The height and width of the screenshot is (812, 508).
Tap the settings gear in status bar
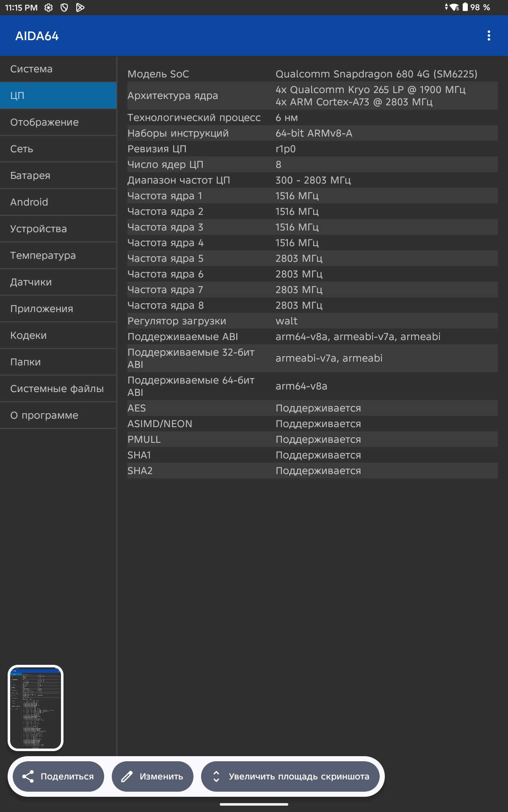(49, 8)
